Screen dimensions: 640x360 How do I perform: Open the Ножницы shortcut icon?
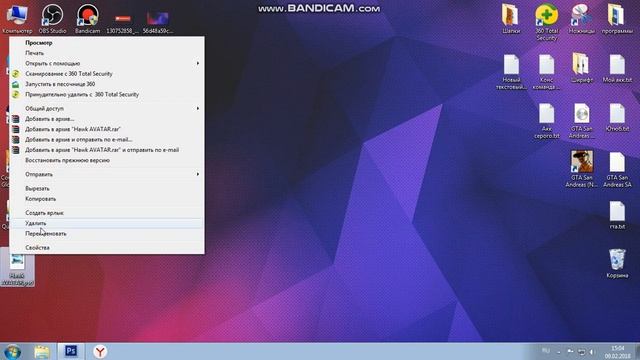[582, 19]
